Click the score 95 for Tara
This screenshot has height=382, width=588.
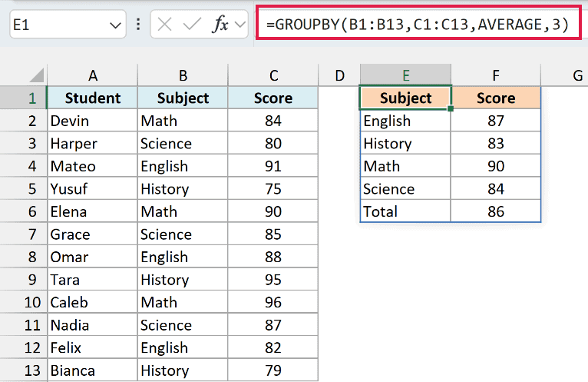click(273, 280)
